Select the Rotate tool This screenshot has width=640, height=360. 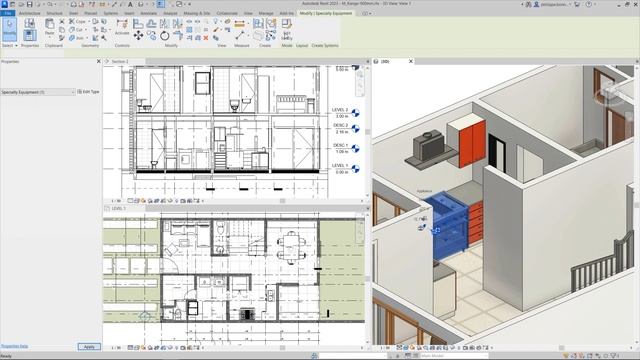(x=164, y=36)
